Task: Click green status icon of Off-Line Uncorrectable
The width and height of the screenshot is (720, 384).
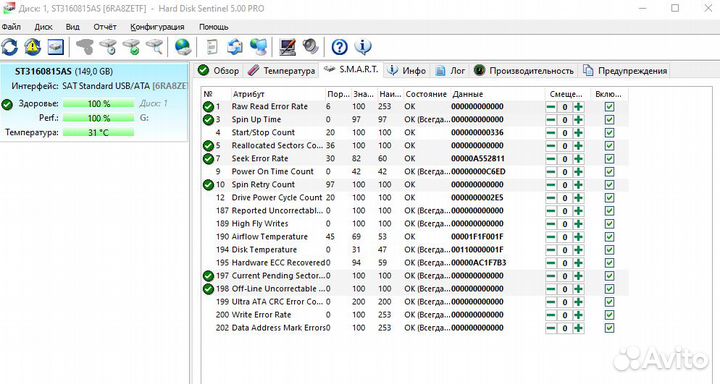Action: click(x=208, y=289)
